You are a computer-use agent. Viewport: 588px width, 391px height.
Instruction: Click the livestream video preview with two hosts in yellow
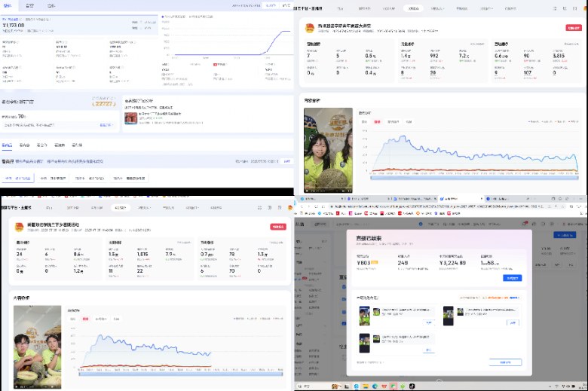[x=327, y=149]
